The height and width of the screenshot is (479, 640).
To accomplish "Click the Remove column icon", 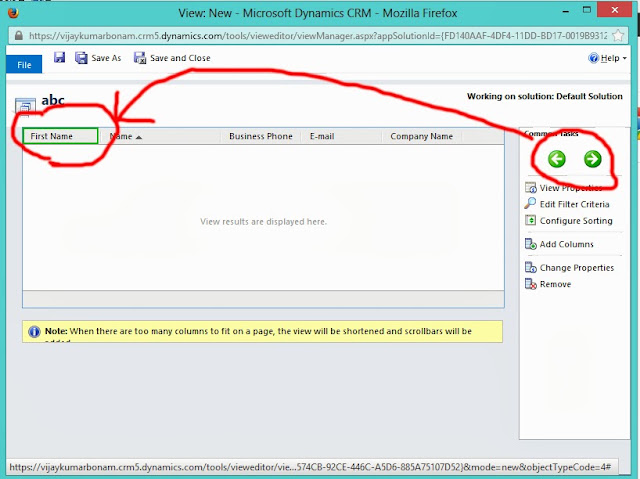I will [x=531, y=284].
